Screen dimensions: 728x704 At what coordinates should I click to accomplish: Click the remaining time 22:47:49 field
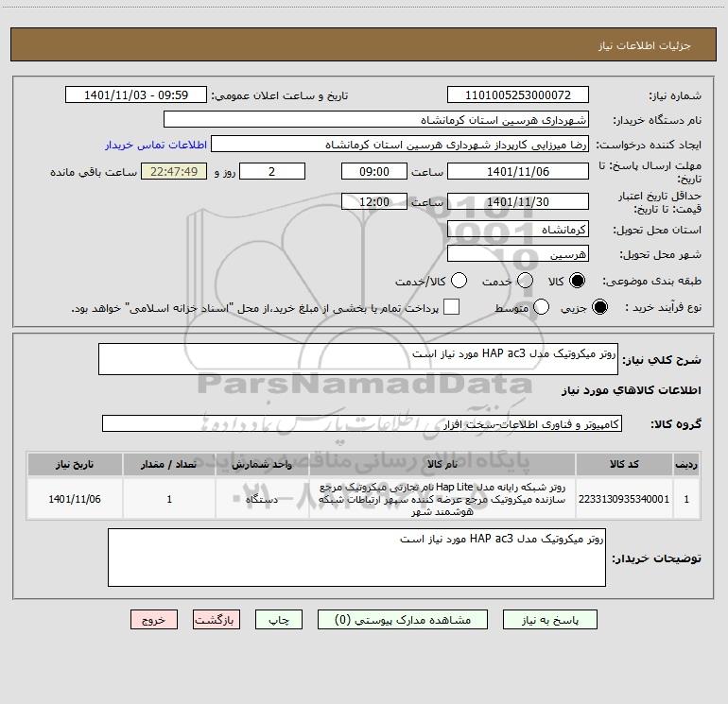click(174, 171)
